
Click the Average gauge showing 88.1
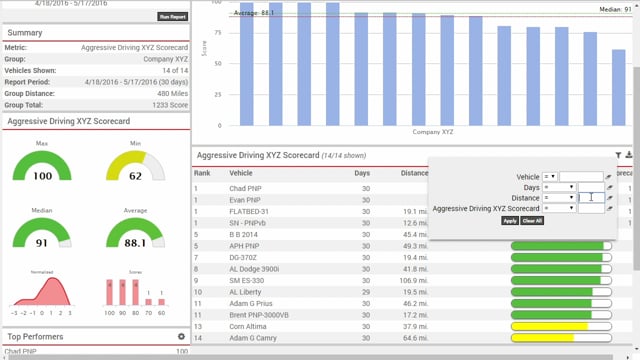pyautogui.click(x=136, y=233)
